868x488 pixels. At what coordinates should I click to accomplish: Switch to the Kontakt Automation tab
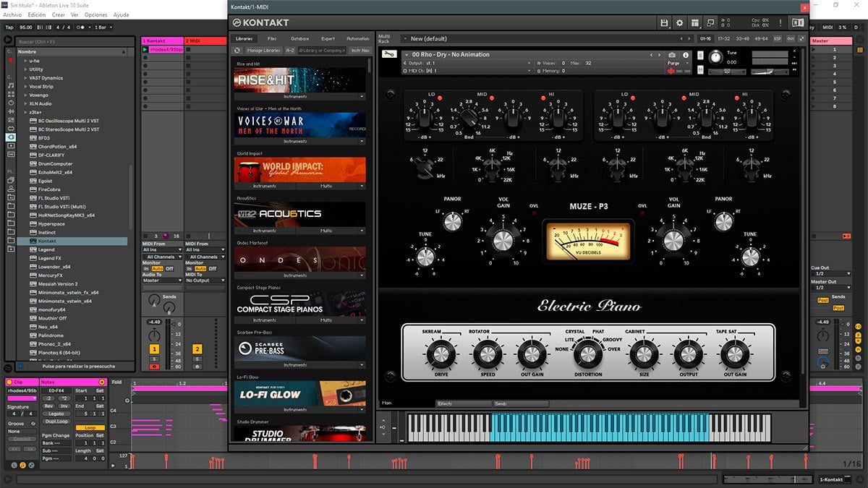pos(358,38)
